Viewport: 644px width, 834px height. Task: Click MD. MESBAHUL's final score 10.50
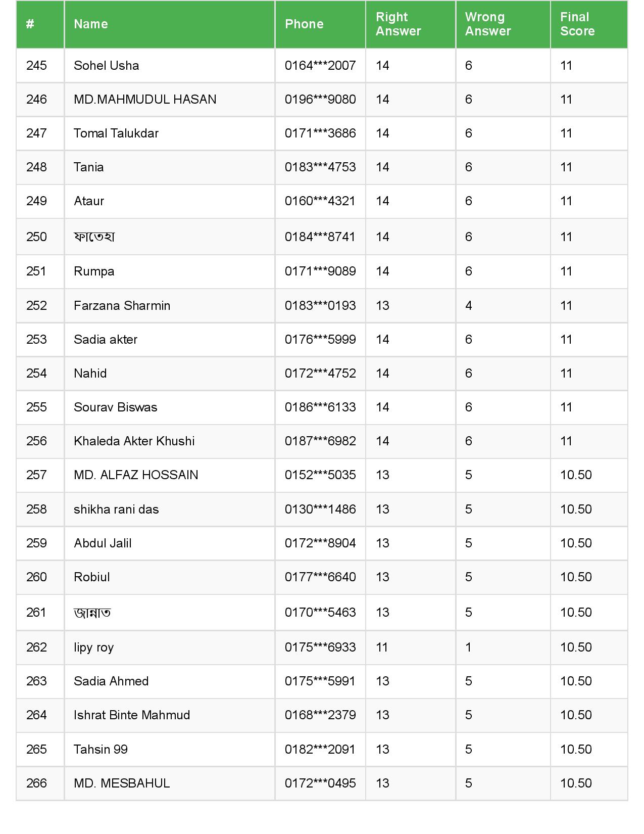[576, 783]
